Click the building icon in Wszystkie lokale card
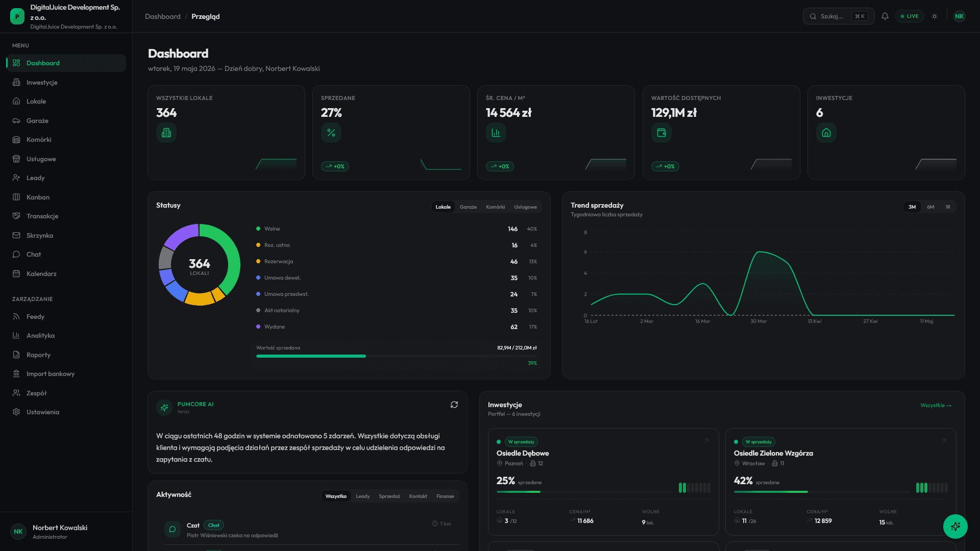The height and width of the screenshot is (551, 980). click(166, 133)
